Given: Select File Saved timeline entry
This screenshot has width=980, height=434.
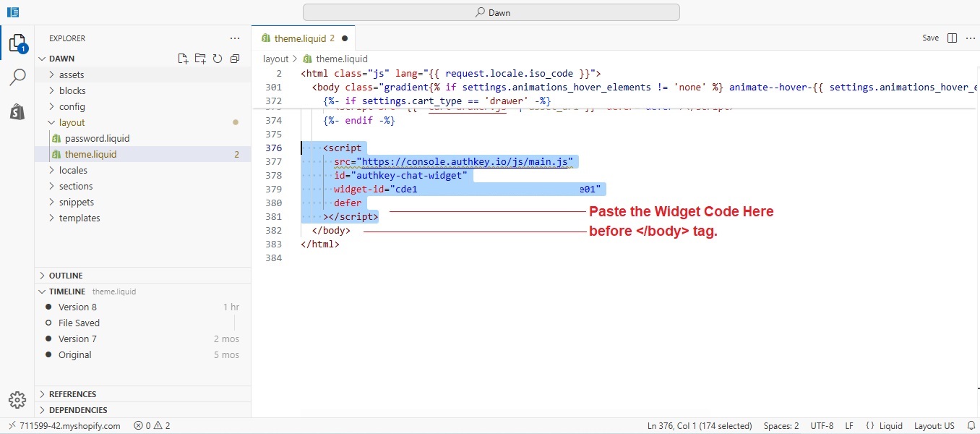Looking at the screenshot, I should [x=142, y=323].
